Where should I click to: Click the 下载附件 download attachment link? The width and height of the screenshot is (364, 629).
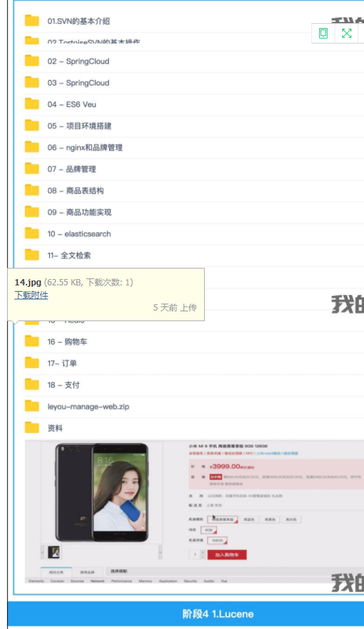point(32,295)
